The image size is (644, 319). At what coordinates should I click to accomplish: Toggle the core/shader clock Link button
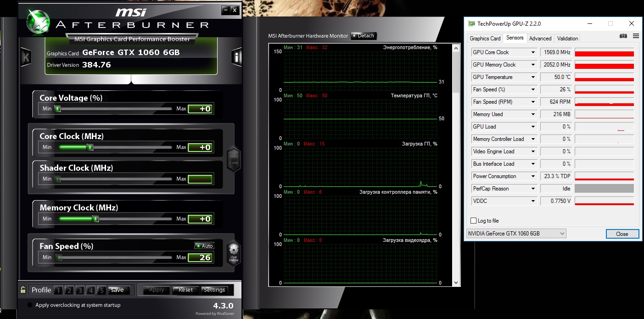234,160
